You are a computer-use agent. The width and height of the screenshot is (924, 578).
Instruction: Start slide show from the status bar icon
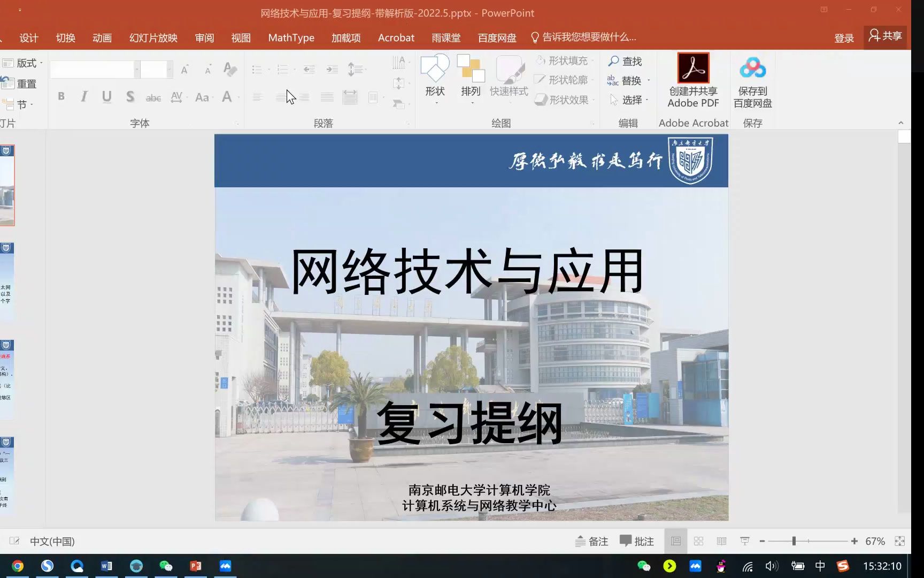[744, 541]
